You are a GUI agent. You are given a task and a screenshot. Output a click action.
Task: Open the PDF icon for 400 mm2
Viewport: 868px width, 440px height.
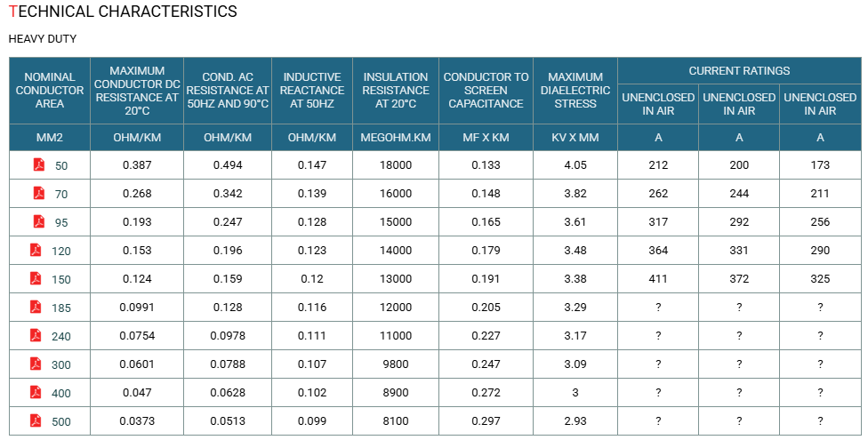point(36,392)
